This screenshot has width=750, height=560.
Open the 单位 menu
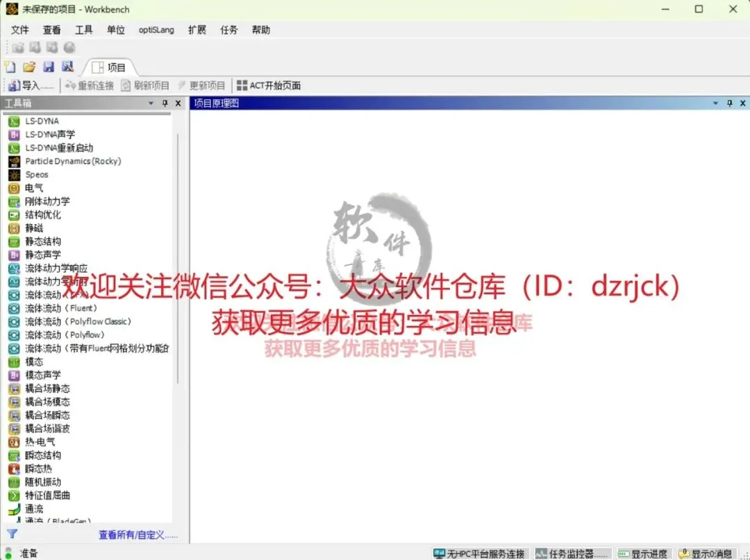(116, 30)
